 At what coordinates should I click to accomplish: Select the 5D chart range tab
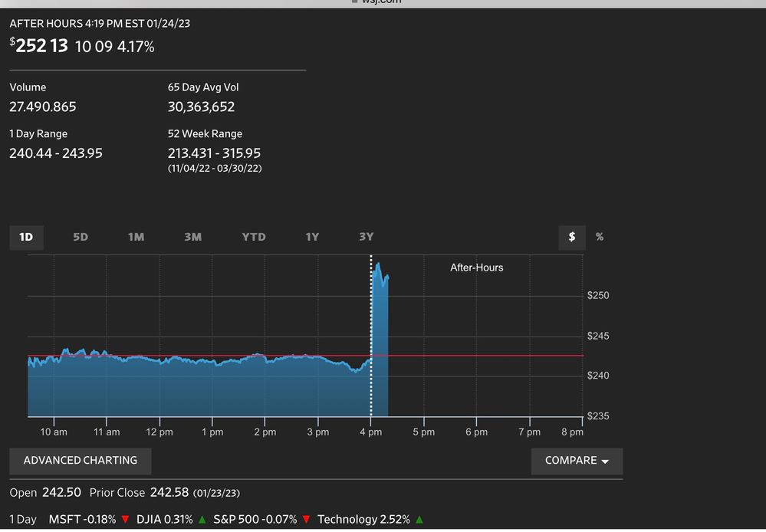pos(81,237)
